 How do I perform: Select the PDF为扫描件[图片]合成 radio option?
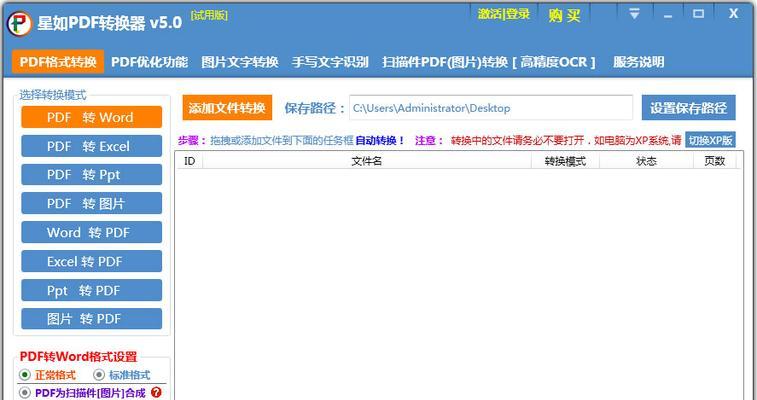tap(25, 393)
